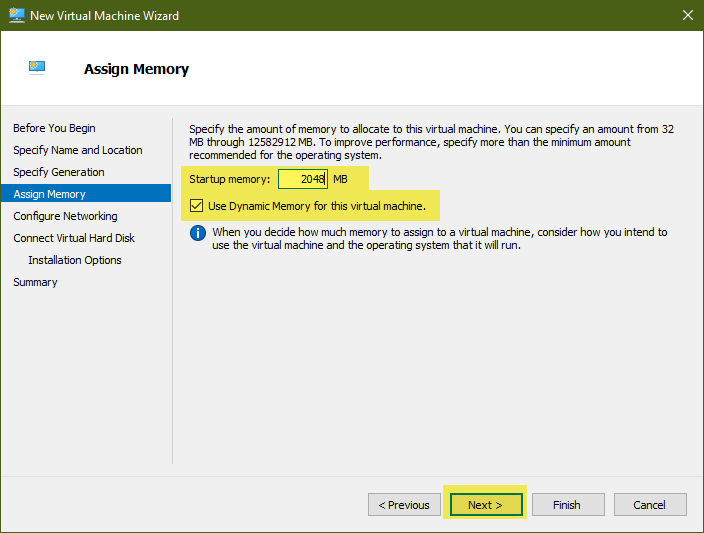Select Installation Options sub-step
Screen dimensions: 704x533
point(75,260)
